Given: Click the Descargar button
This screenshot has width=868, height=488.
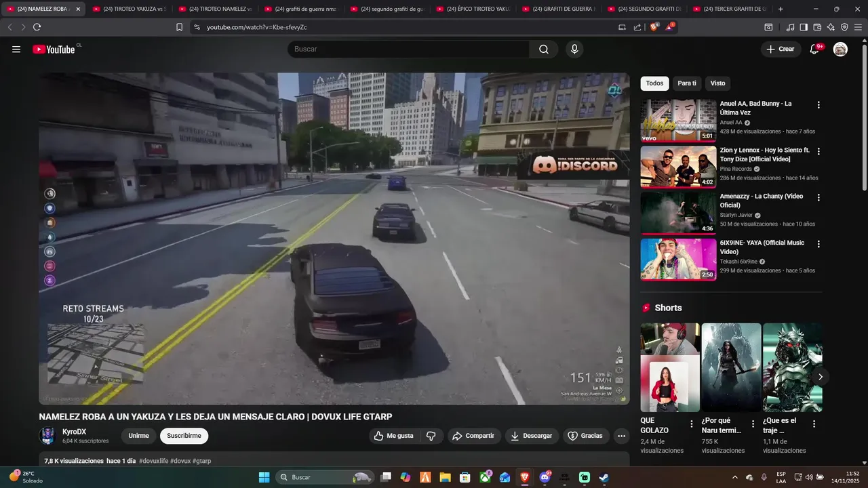Looking at the screenshot, I should (532, 436).
